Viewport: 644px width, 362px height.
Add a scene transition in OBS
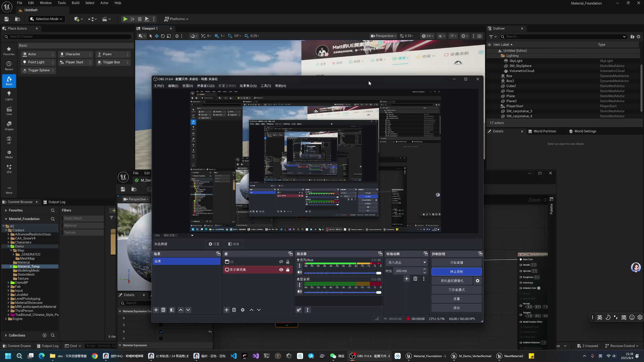coord(407,279)
